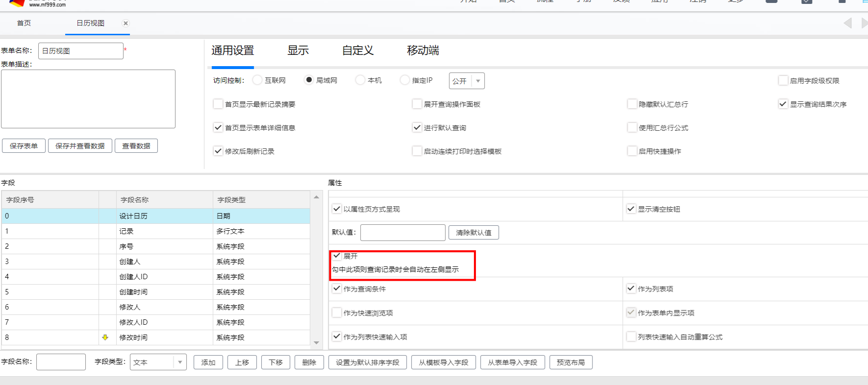Choose 本机 access control
868x385 pixels.
pyautogui.click(x=360, y=80)
